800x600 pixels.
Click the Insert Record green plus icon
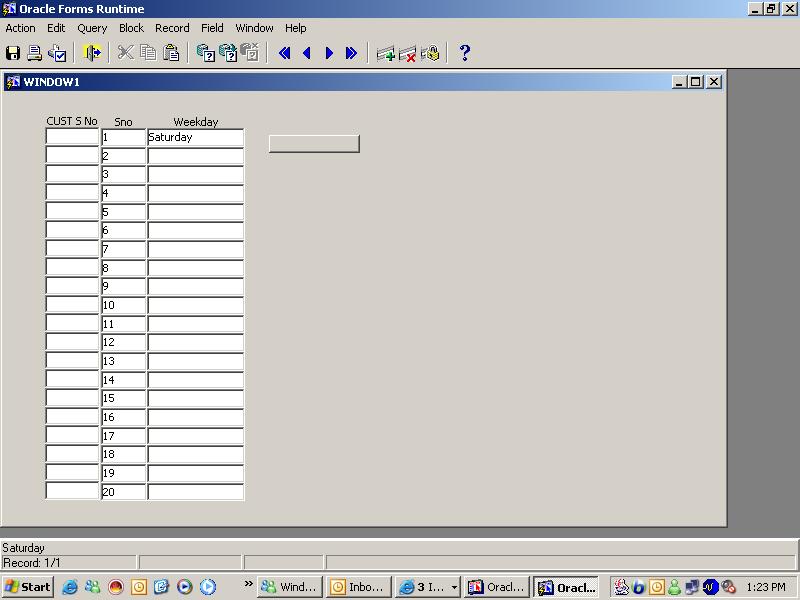[x=385, y=53]
